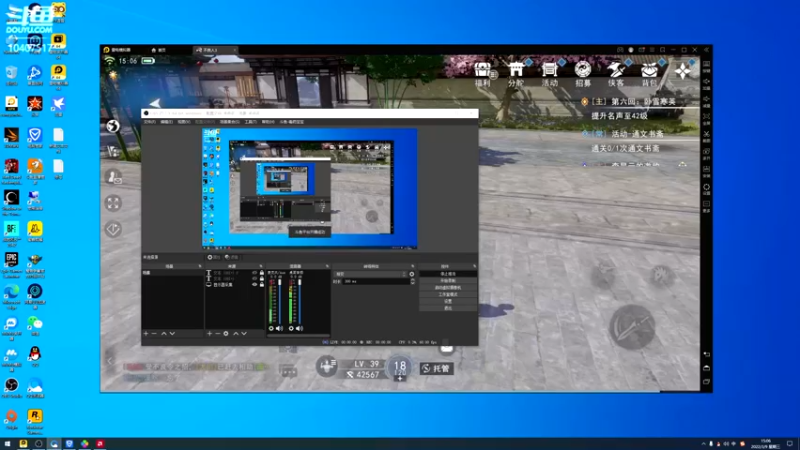Toggle the lock on the 文本 (GDI+) 2 source
800x450 pixels.
tap(262, 272)
